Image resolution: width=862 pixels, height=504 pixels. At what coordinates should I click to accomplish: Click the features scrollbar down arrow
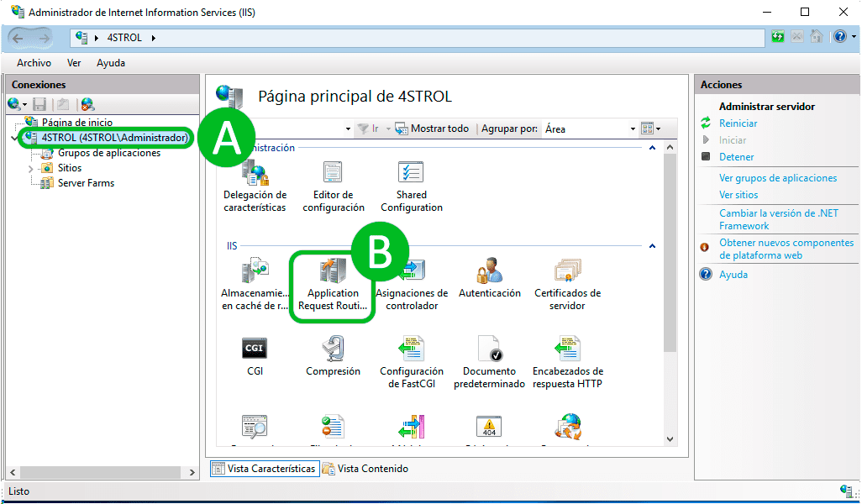pos(669,438)
